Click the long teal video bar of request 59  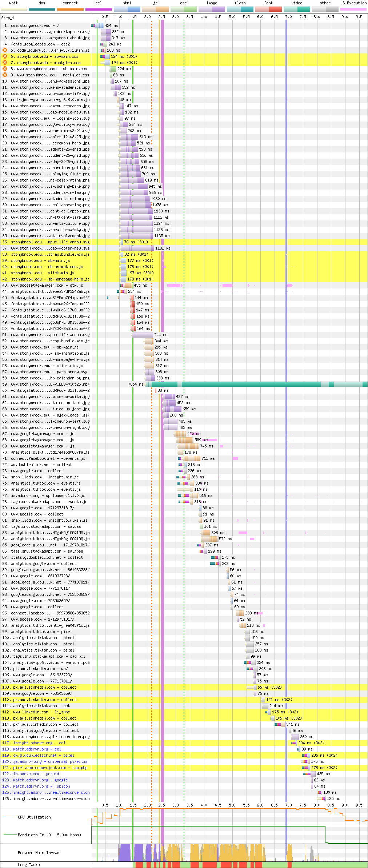tap(257, 384)
